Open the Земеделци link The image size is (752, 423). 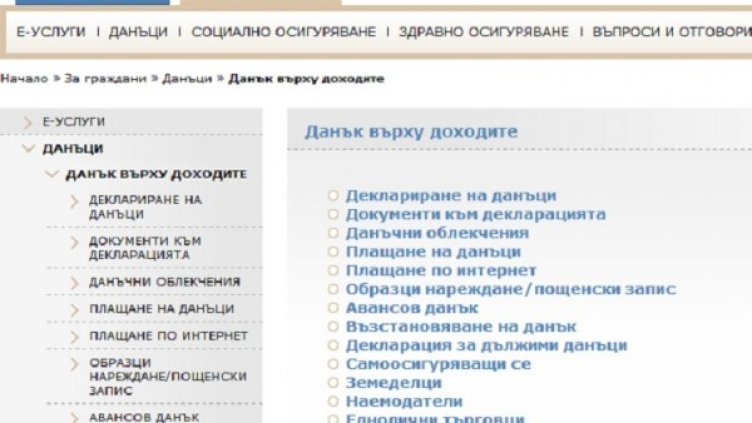point(394,383)
